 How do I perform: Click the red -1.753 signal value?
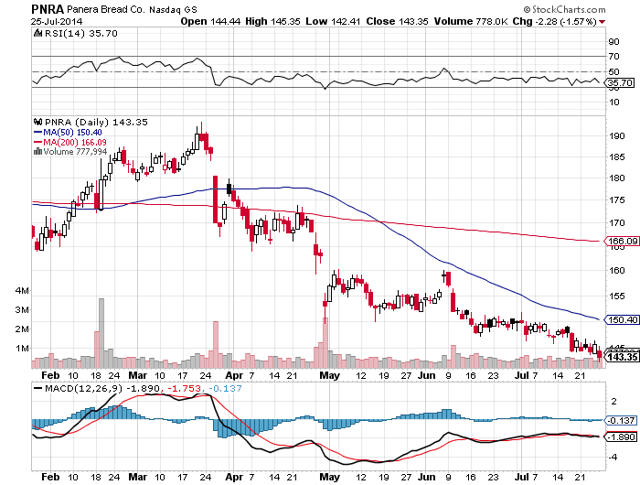186,389
